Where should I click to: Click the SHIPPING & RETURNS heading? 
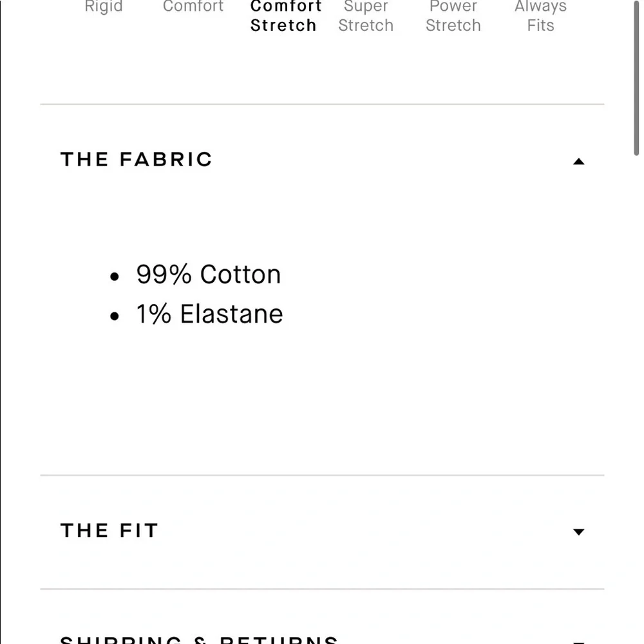click(199, 639)
